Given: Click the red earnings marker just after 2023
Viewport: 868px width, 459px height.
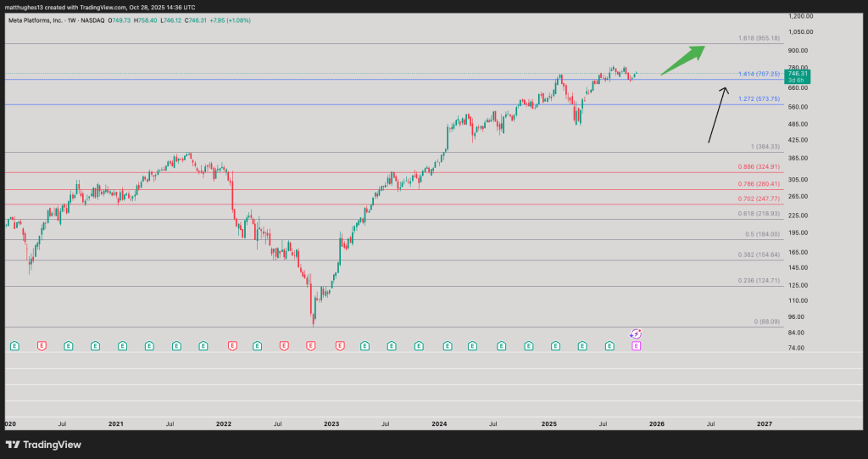Looking at the screenshot, I should (339, 346).
